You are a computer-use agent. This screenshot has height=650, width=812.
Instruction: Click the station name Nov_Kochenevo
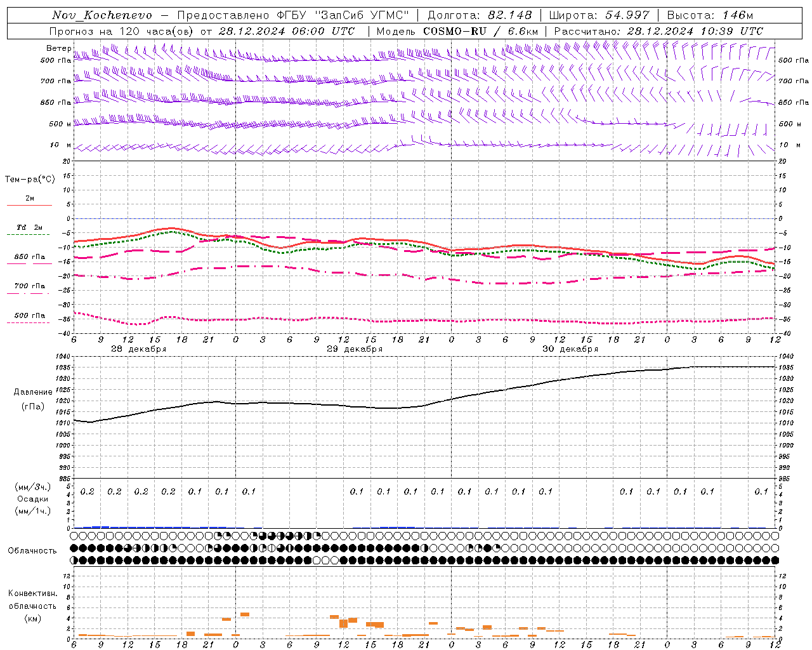[102, 15]
